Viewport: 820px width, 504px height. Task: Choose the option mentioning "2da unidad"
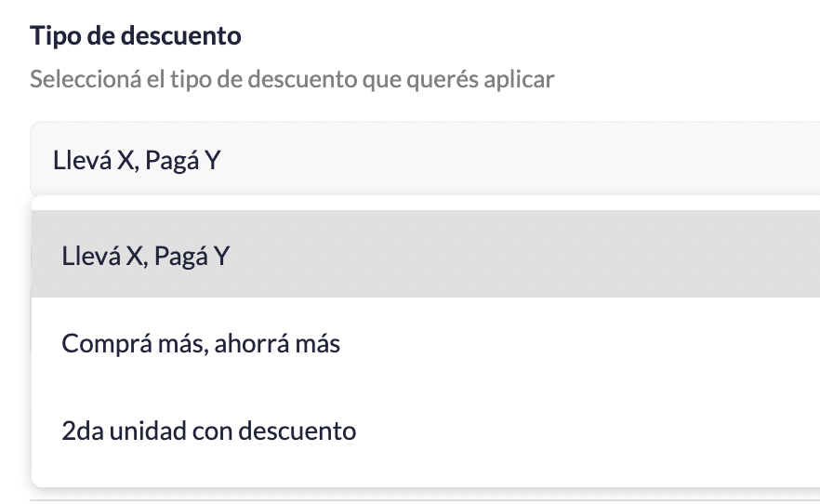(208, 431)
